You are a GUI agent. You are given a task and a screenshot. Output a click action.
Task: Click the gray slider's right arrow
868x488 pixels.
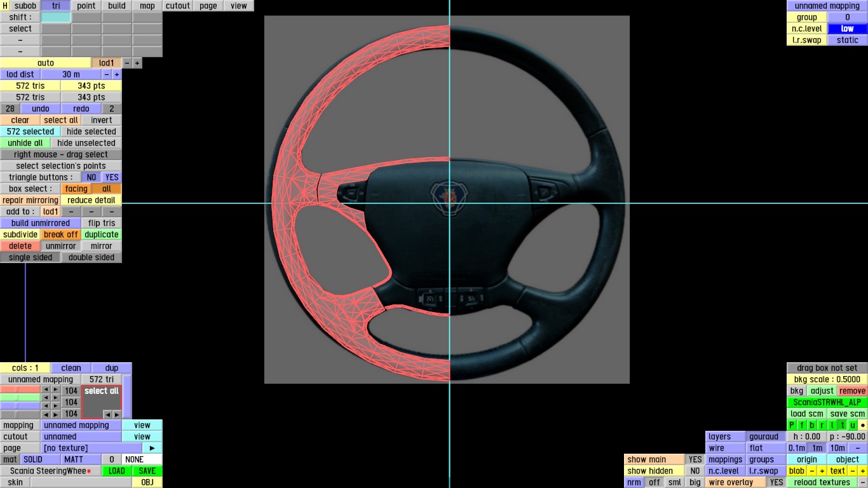pos(55,414)
